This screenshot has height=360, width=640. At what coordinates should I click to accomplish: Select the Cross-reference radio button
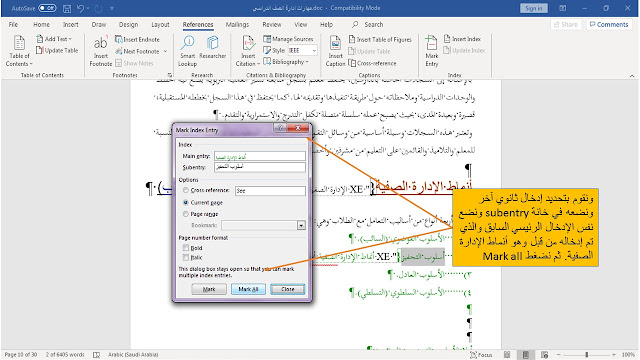point(186,190)
